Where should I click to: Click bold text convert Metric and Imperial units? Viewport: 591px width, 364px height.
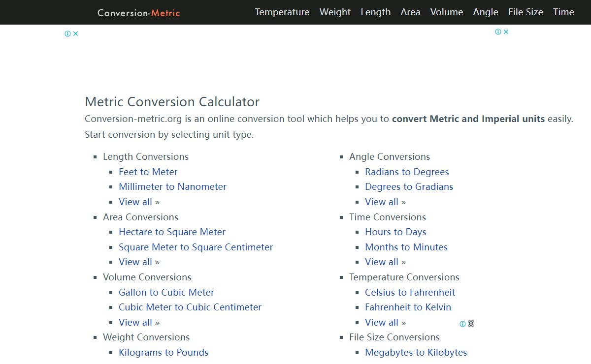(468, 119)
